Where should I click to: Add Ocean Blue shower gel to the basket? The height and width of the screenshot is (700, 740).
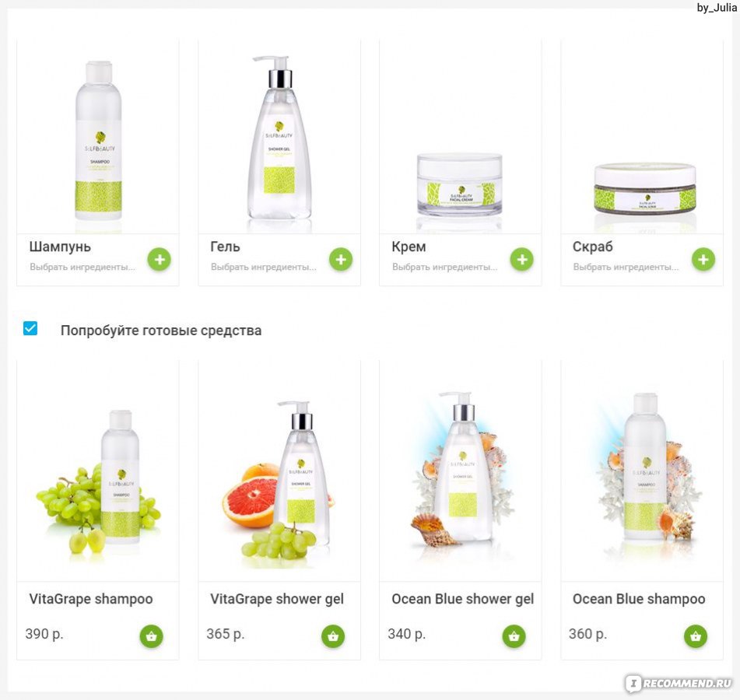(514, 636)
